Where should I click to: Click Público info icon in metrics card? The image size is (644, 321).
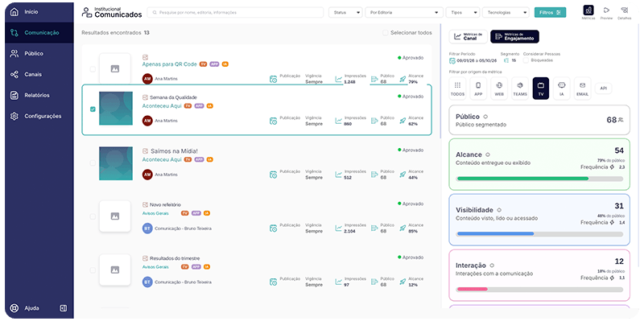coord(485,117)
